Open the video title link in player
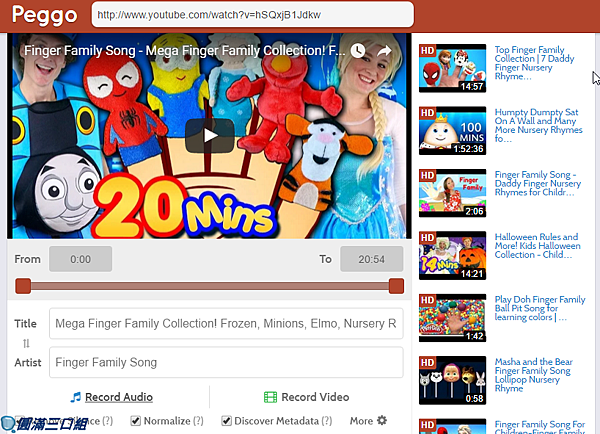 184,51
